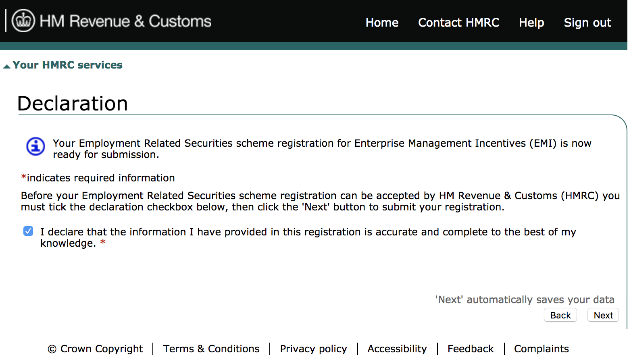The width and height of the screenshot is (629, 364).
Task: Provide Feedback via the footer link
Action: [470, 349]
